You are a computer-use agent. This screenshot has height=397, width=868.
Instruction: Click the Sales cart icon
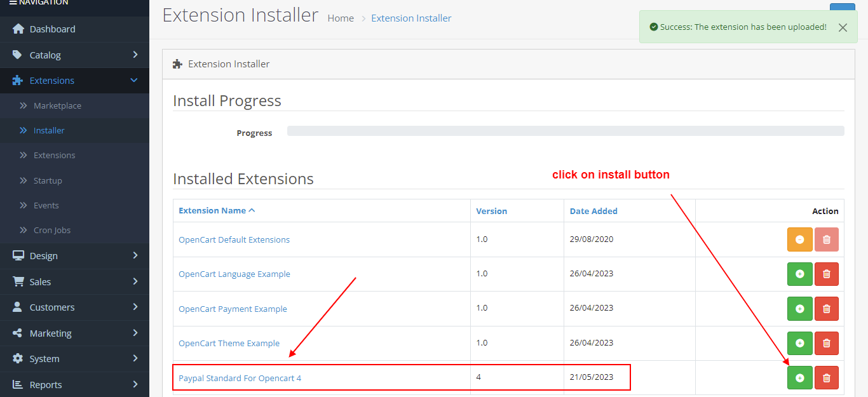tap(18, 281)
